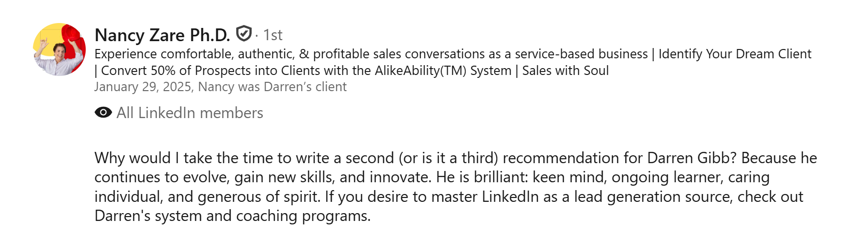Open Nancy Zare Ph.D. profile name link
This screenshot has height=243, width=868.
pos(162,35)
